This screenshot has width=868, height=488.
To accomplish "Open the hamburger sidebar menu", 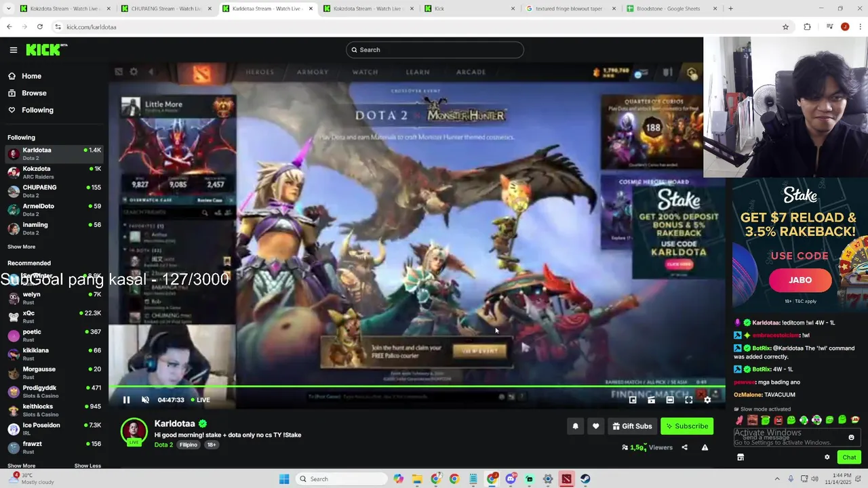I will (x=13, y=49).
